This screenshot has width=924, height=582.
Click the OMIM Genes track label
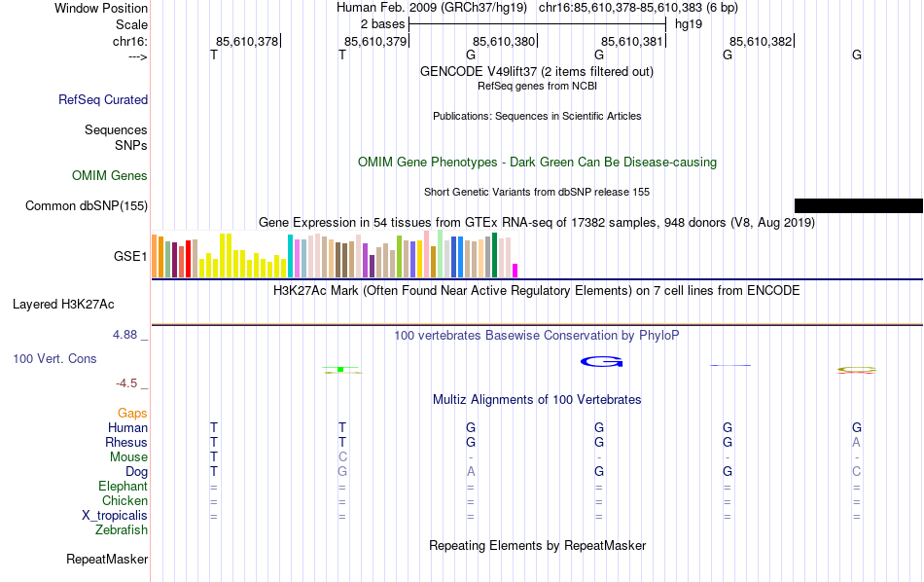[109, 176]
